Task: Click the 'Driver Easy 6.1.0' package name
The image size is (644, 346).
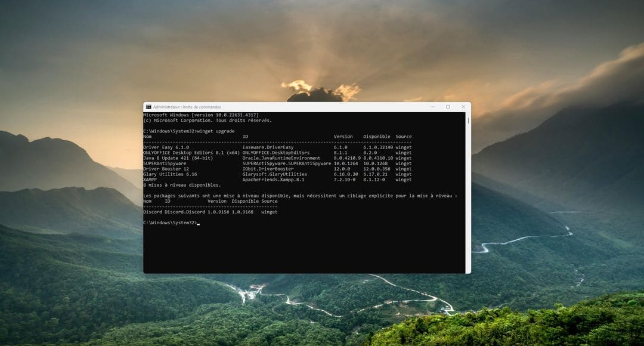Action: click(x=166, y=147)
